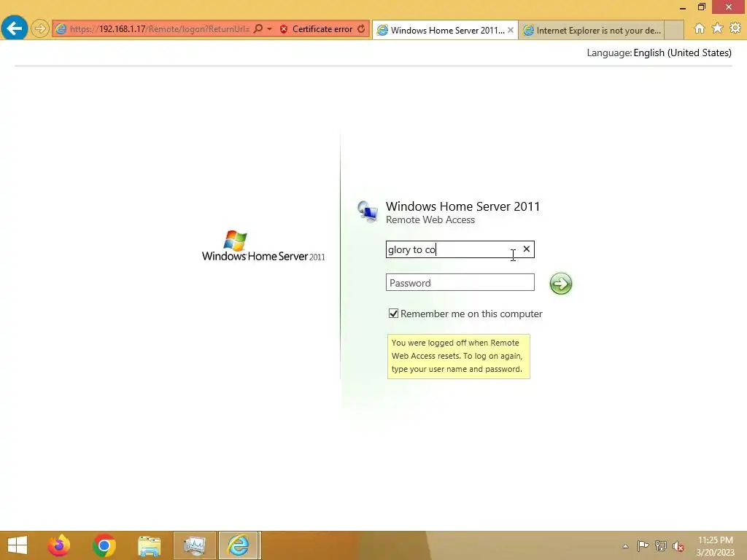Click the "Remote Web Access" subtitle text
747x560 pixels.
(430, 220)
